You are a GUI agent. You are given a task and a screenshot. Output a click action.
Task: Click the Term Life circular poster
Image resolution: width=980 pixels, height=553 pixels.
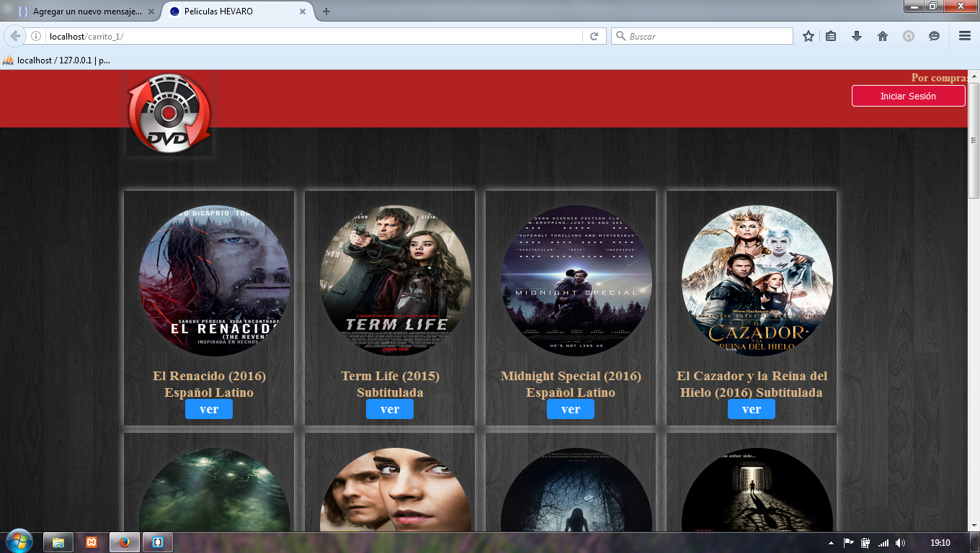coord(396,281)
